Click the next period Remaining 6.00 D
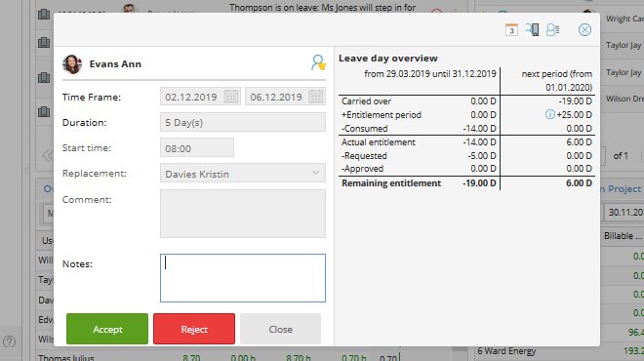The height and width of the screenshot is (361, 644). pos(579,183)
